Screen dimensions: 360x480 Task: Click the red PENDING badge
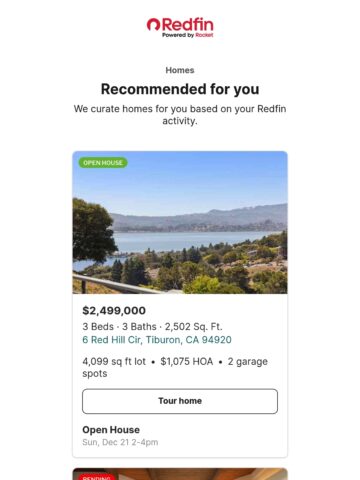96,477
